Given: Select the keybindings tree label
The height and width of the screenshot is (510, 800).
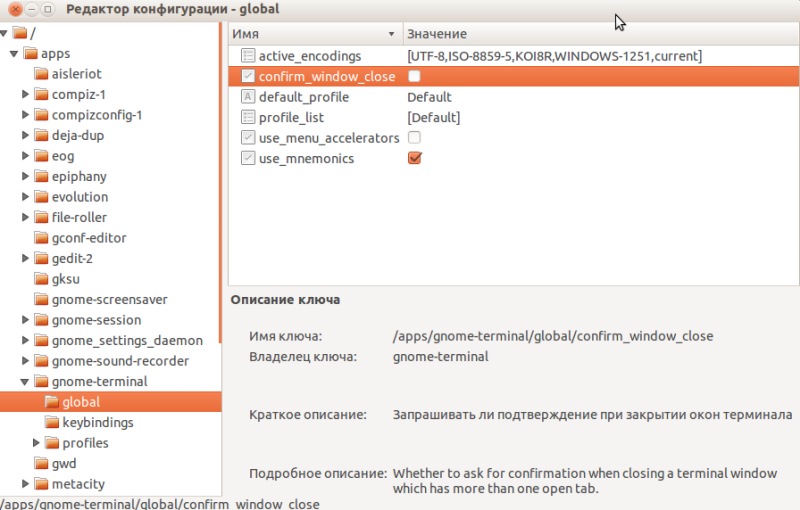Looking at the screenshot, I should pyautogui.click(x=98, y=422).
